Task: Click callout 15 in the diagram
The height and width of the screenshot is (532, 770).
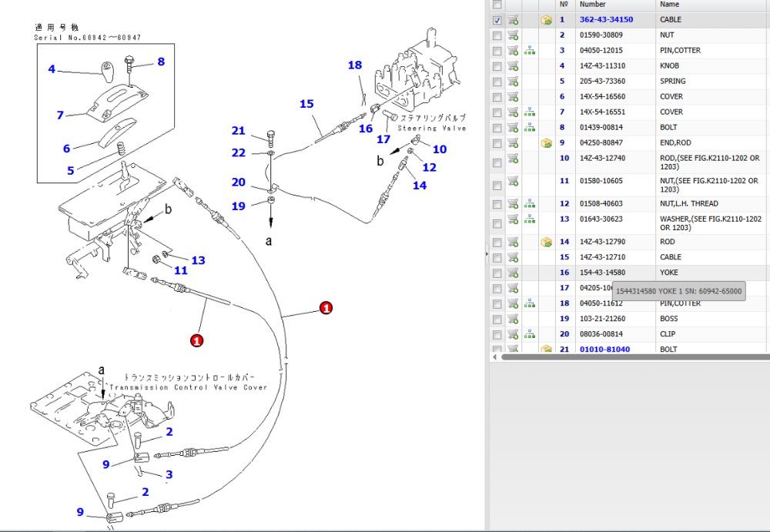Action: [x=306, y=104]
